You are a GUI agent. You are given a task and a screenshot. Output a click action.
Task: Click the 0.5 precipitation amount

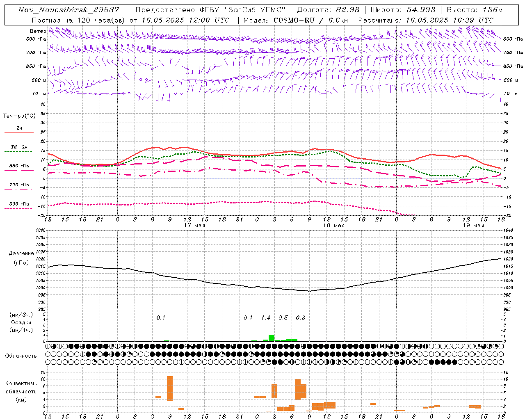pos(283,318)
